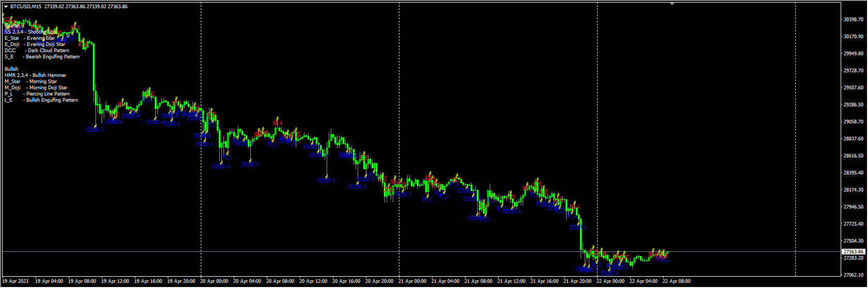This screenshot has width=868, height=288.
Task: Click the 'HMR 2,3,4 - Bullish Hammer' legend line
Action: (35, 75)
